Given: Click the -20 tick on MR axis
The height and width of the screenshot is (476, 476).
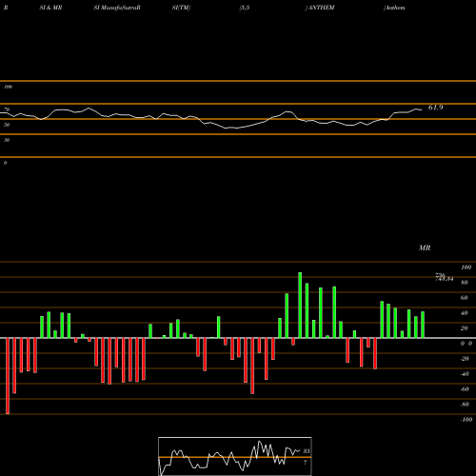Looking at the screenshot, I should (465, 359).
